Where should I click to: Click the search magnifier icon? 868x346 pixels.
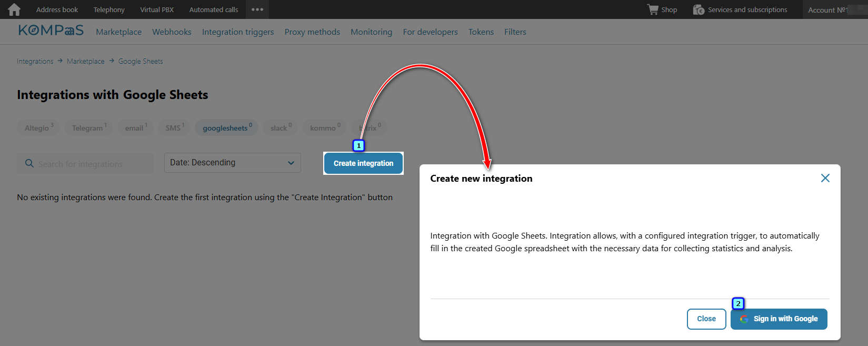pyautogui.click(x=29, y=163)
